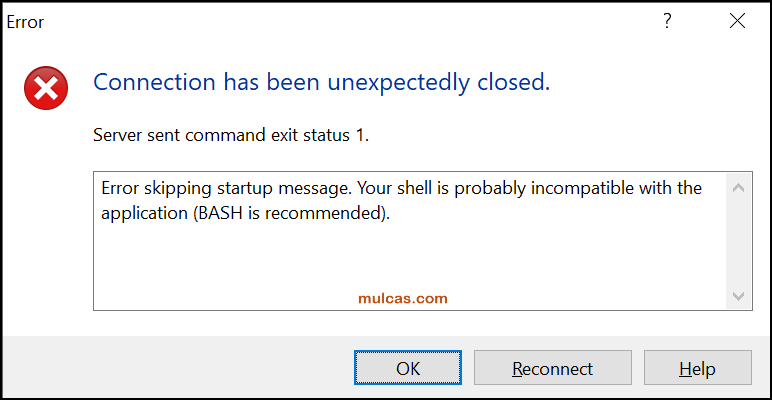Select the "Server sent command exit status 1" text

pyautogui.click(x=231, y=135)
